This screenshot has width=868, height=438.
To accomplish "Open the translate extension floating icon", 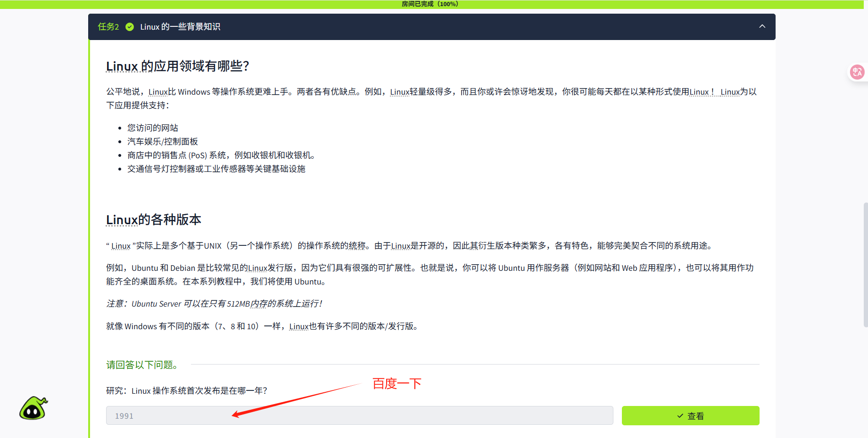I will point(857,72).
